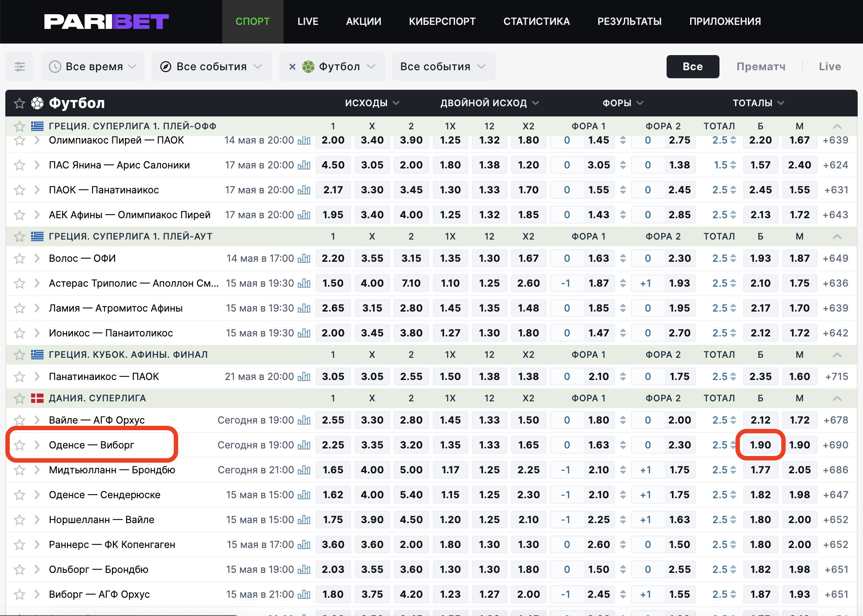
Task: Open the Киберспорт menu item
Action: tap(442, 21)
